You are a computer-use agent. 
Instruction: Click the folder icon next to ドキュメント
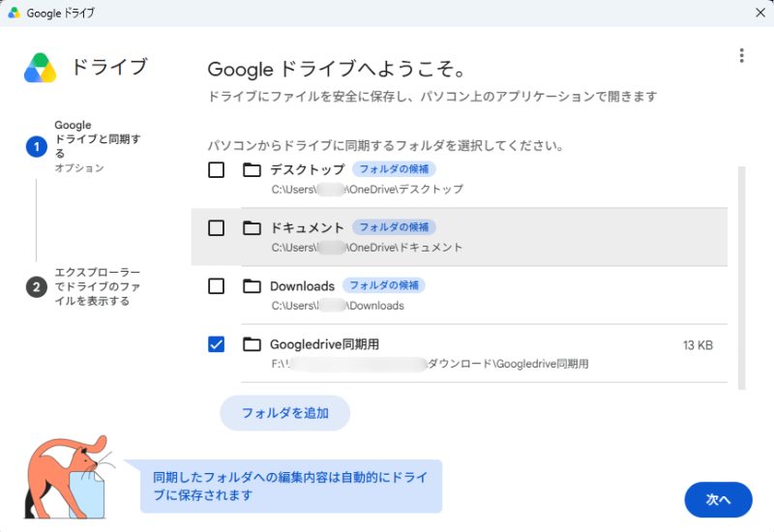(x=252, y=228)
